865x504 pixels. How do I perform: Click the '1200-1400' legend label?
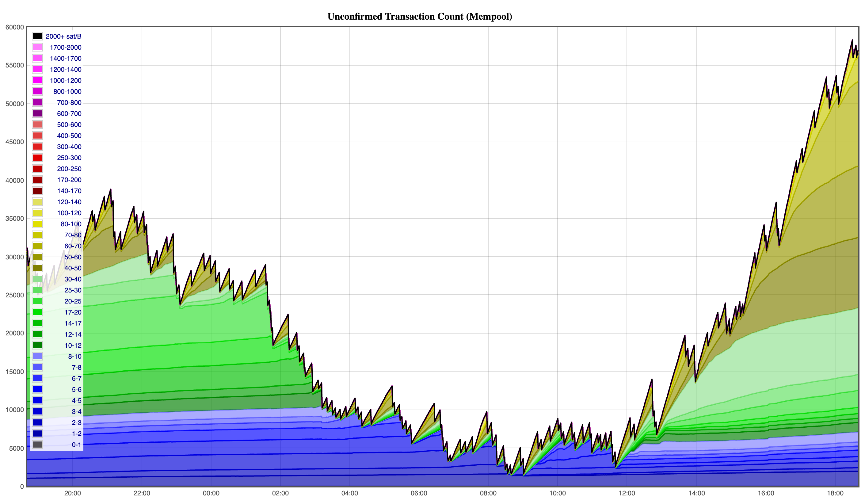coord(66,69)
